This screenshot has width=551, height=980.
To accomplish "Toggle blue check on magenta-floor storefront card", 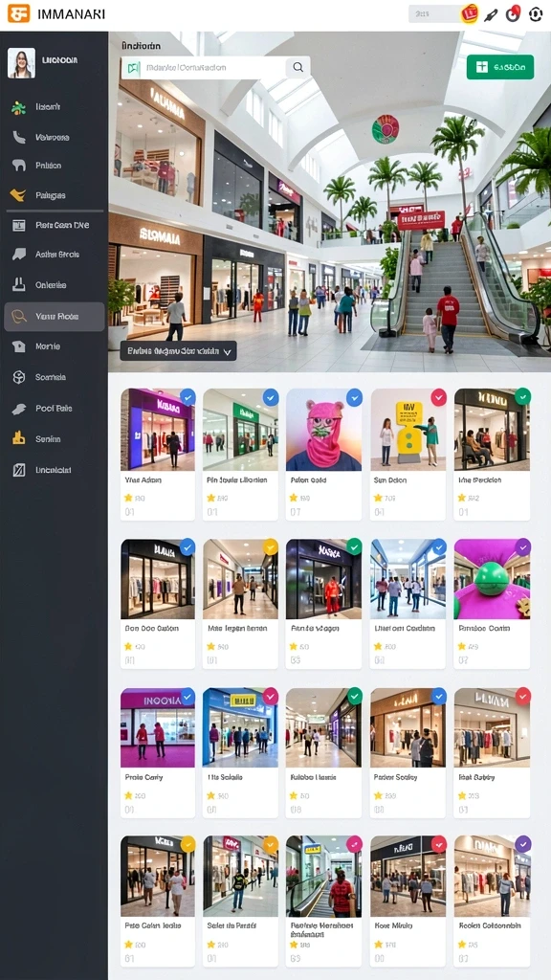I will point(187,696).
